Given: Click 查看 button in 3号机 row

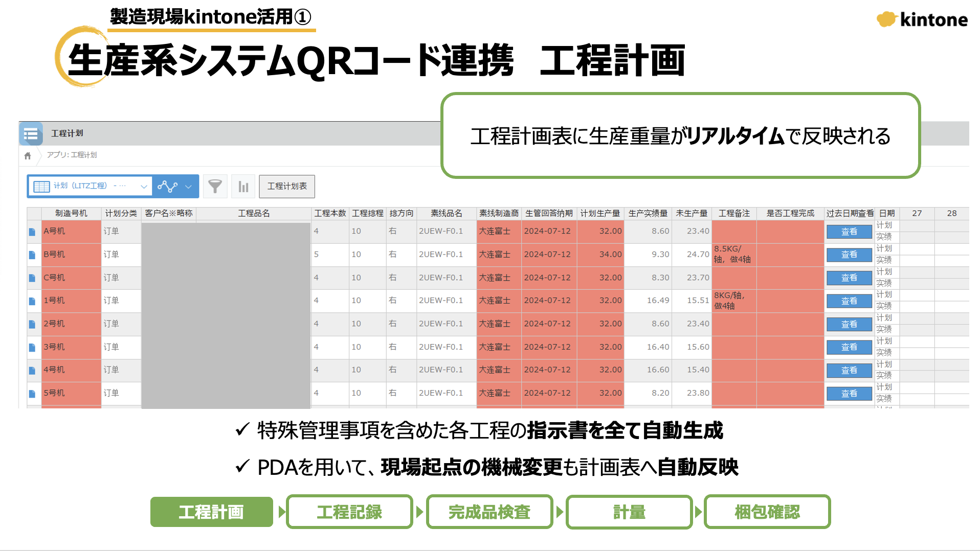Looking at the screenshot, I should coord(849,347).
